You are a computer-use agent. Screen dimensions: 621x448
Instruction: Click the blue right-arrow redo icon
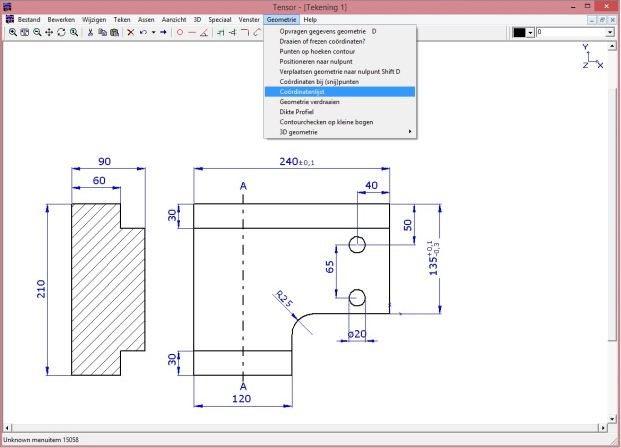click(163, 32)
